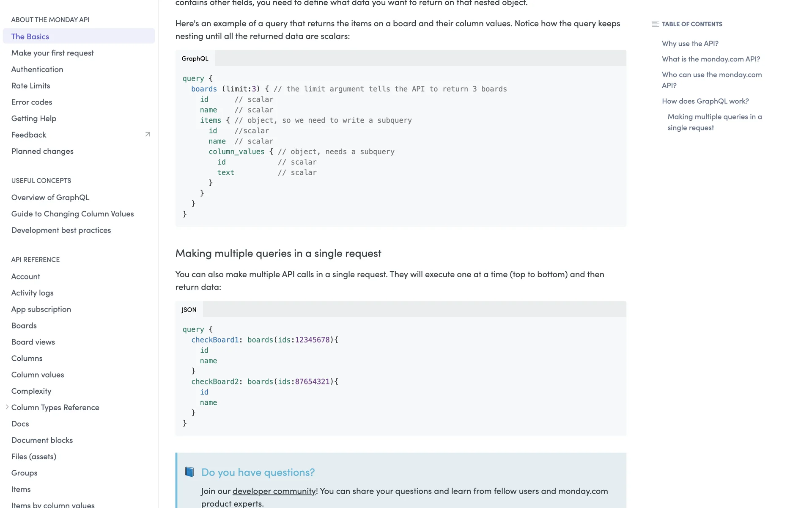The image size is (812, 508).
Task: Click the blue book icon in callout
Action: coord(189,472)
